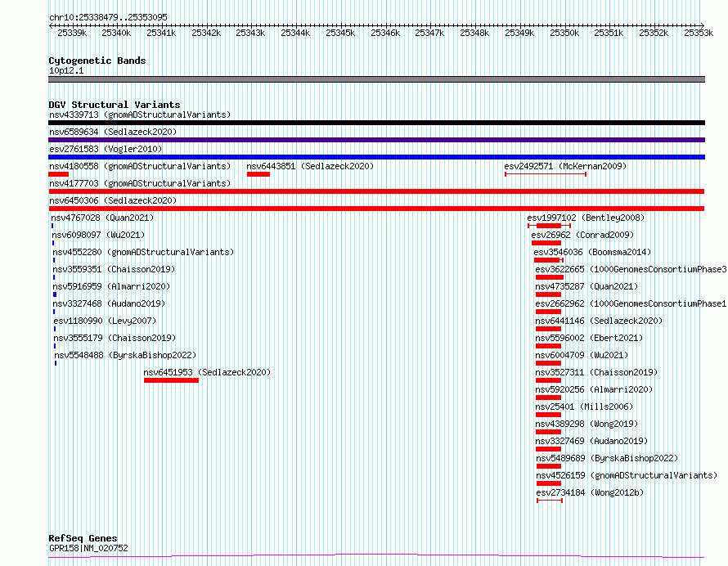The height and width of the screenshot is (566, 728).
Task: Click nsv3555179 (Chaisson2019) label
Action: (115, 338)
